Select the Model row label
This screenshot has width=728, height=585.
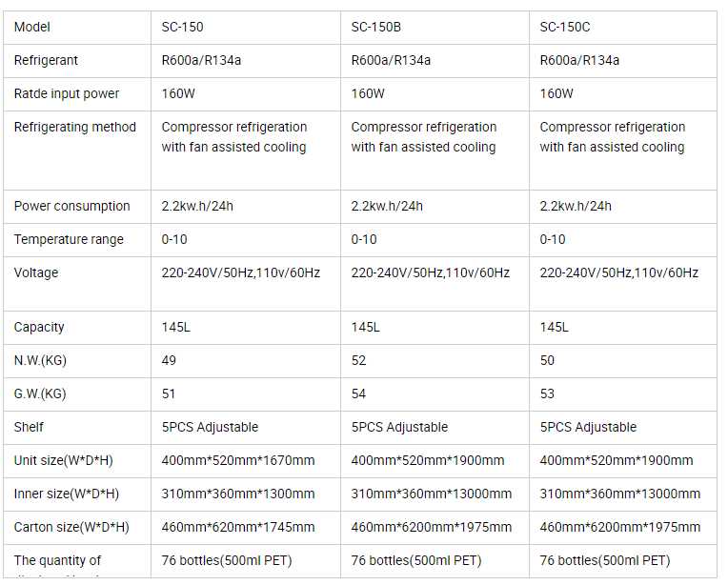pos(32,28)
